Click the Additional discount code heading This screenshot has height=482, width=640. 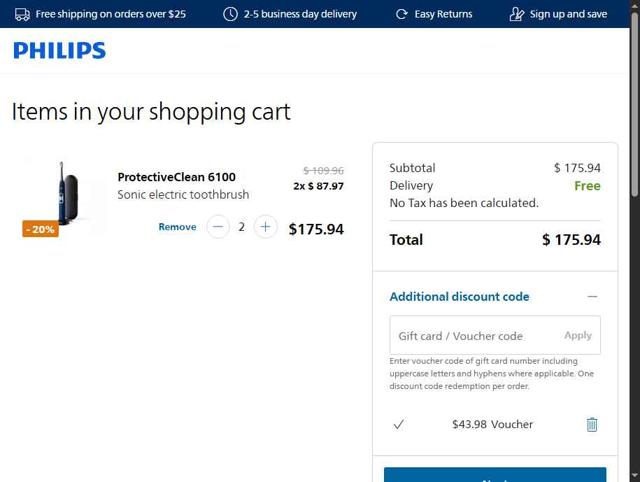[459, 296]
